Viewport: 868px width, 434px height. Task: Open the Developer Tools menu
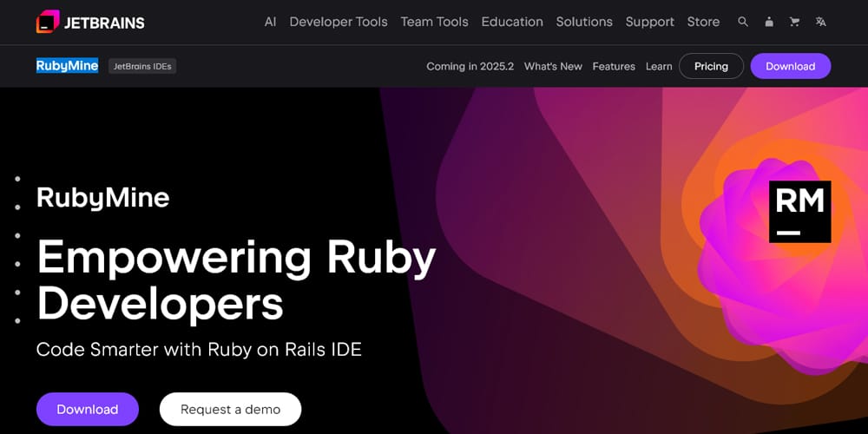coord(339,23)
